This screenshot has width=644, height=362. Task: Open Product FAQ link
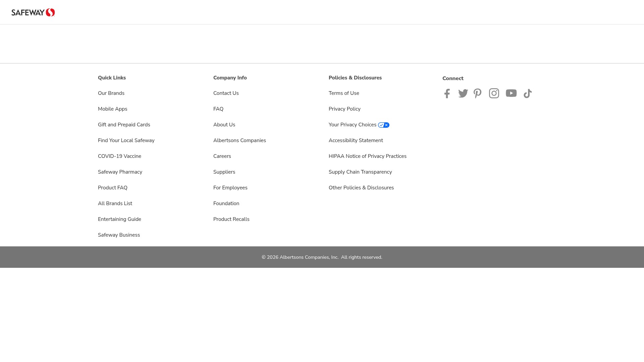pos(113,188)
